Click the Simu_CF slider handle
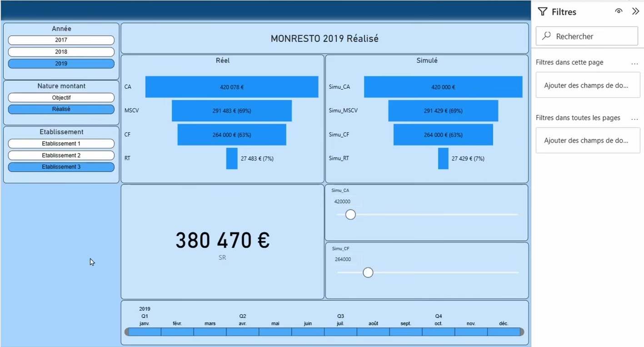644x347 pixels. pos(368,272)
